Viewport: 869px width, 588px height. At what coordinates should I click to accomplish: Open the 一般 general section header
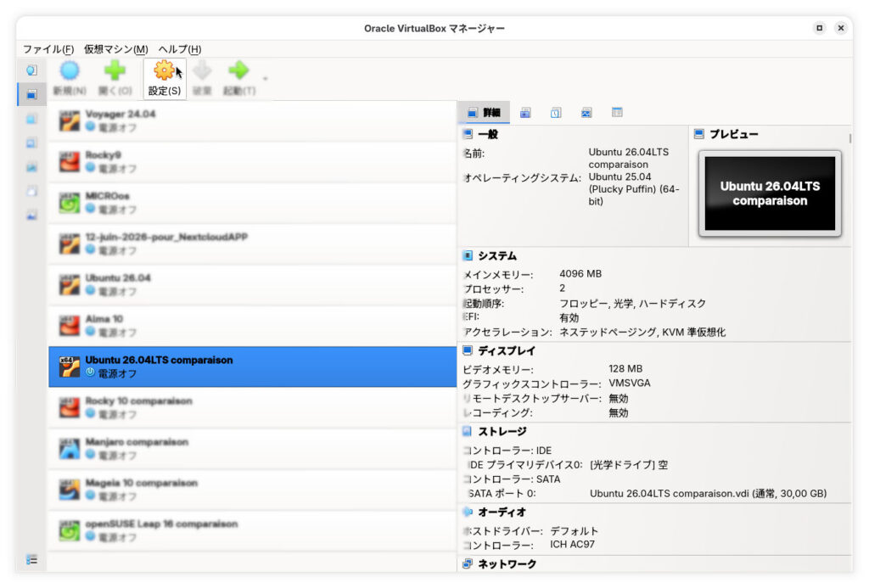coord(488,134)
